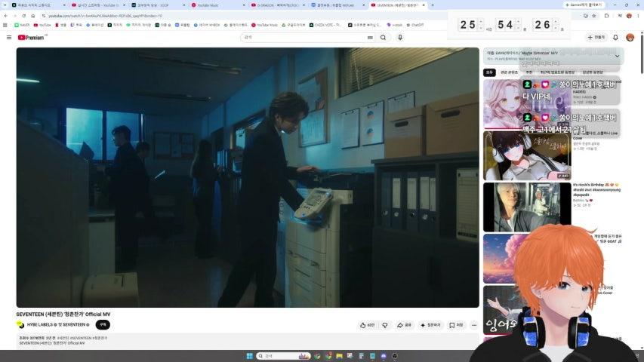
Task: Subscribe with the black 구독 button
Action: [103, 324]
